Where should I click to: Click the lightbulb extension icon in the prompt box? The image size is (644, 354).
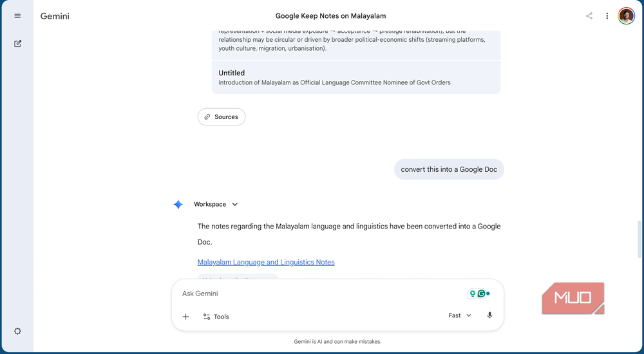[x=472, y=293]
